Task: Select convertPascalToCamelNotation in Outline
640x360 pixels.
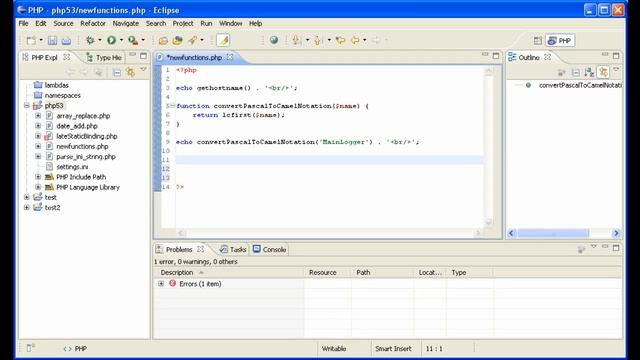Action: point(580,85)
